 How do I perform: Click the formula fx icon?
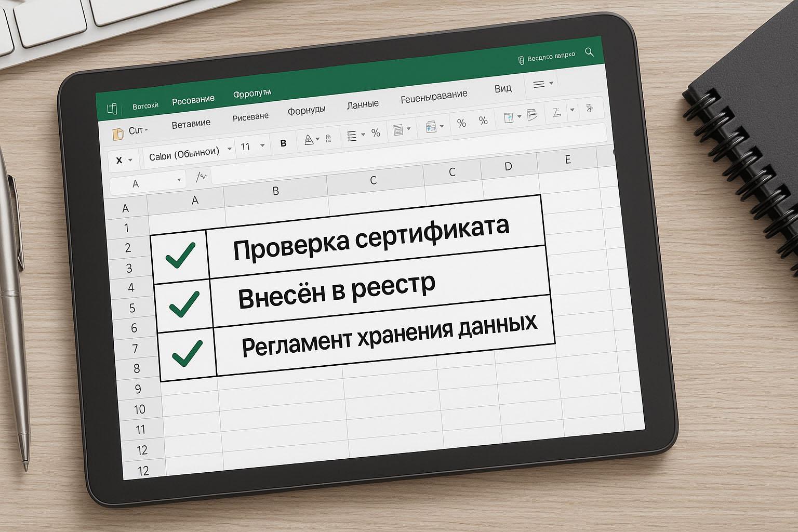(201, 178)
